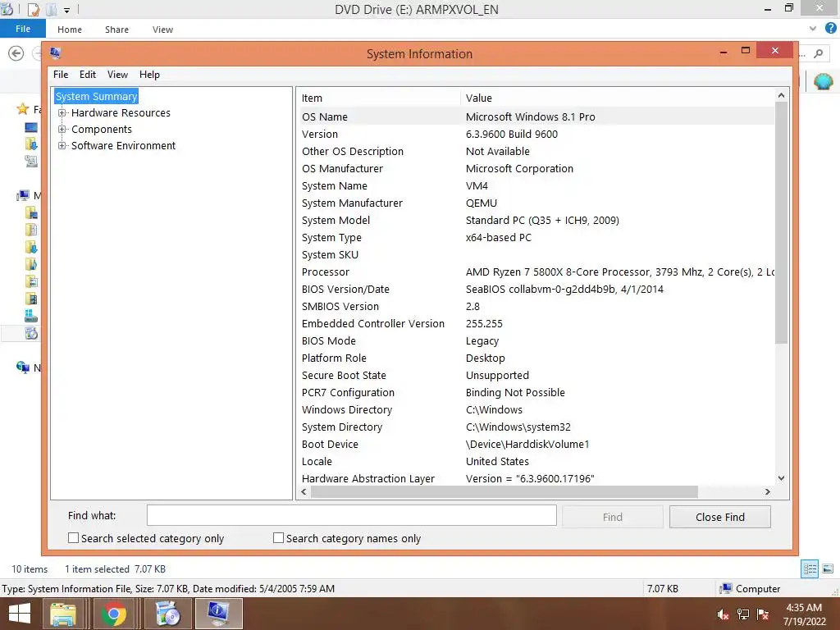
Task: Launch Google Chrome from taskbar
Action: click(114, 614)
